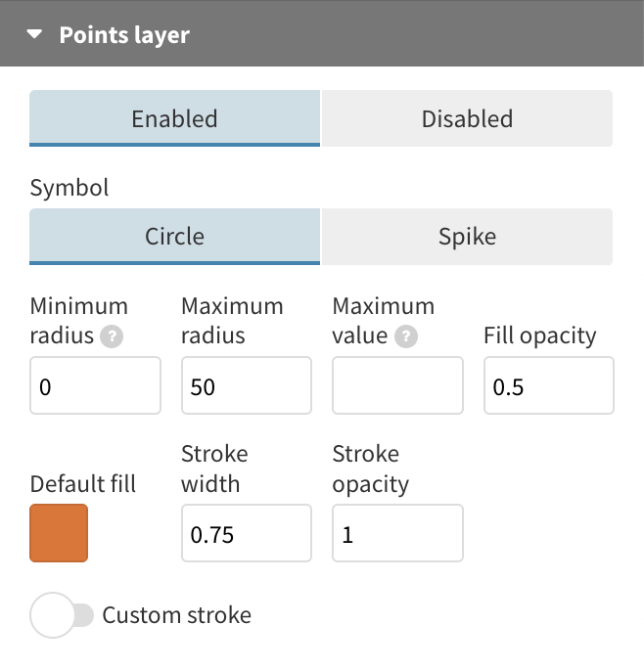Click the Default fill label

[x=83, y=484]
